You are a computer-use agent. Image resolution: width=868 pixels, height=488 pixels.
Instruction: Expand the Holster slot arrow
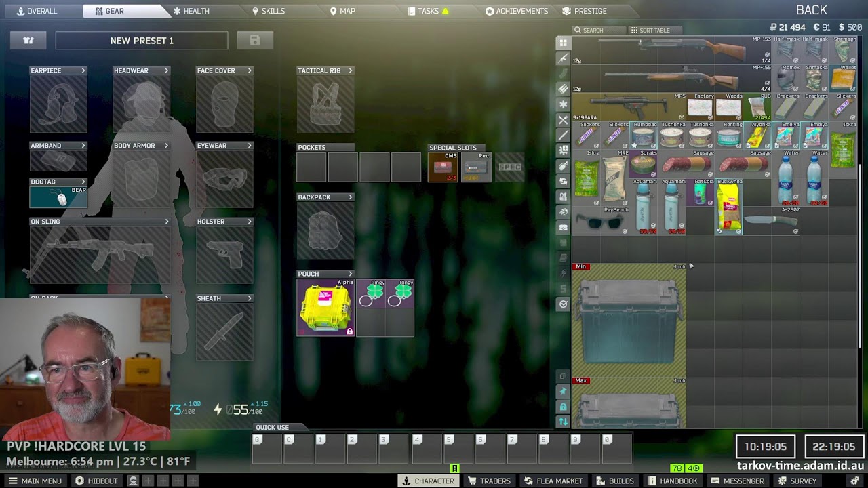point(250,222)
